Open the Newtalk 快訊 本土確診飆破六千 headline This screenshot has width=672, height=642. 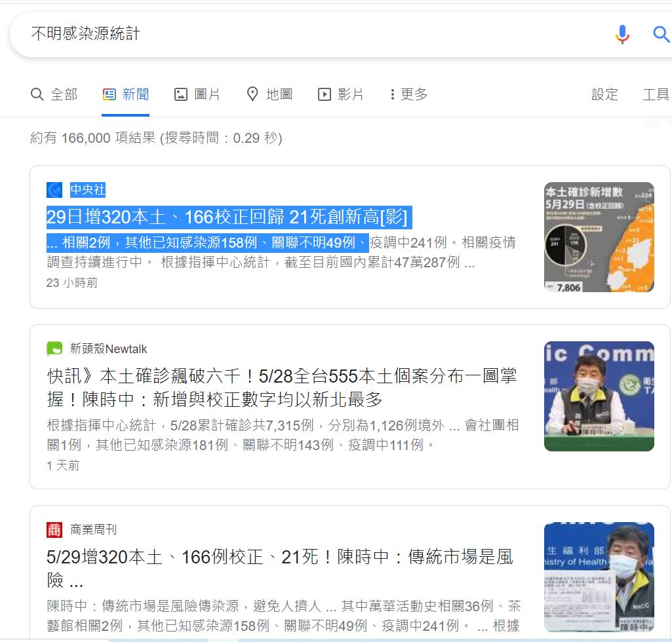(282, 388)
